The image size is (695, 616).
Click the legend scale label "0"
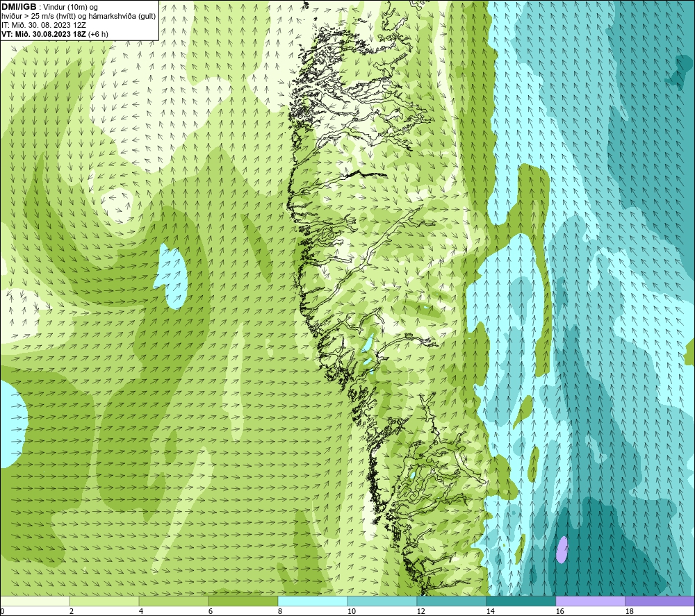pos(2,612)
